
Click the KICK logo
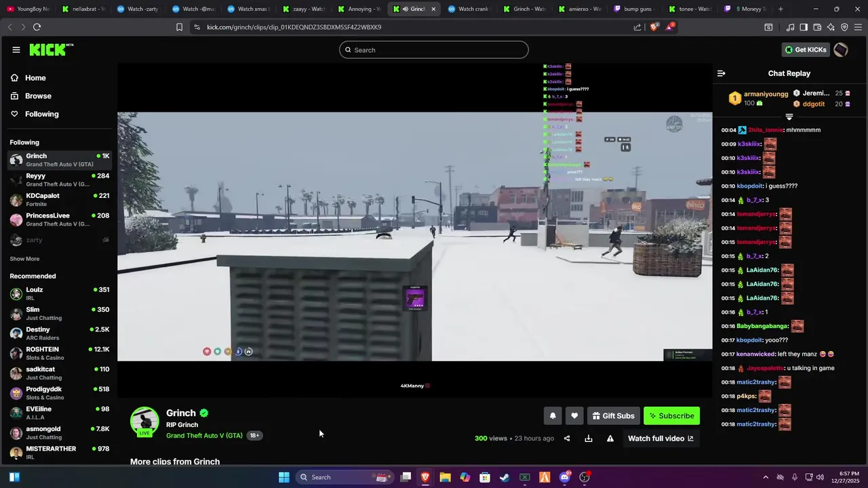(52, 49)
